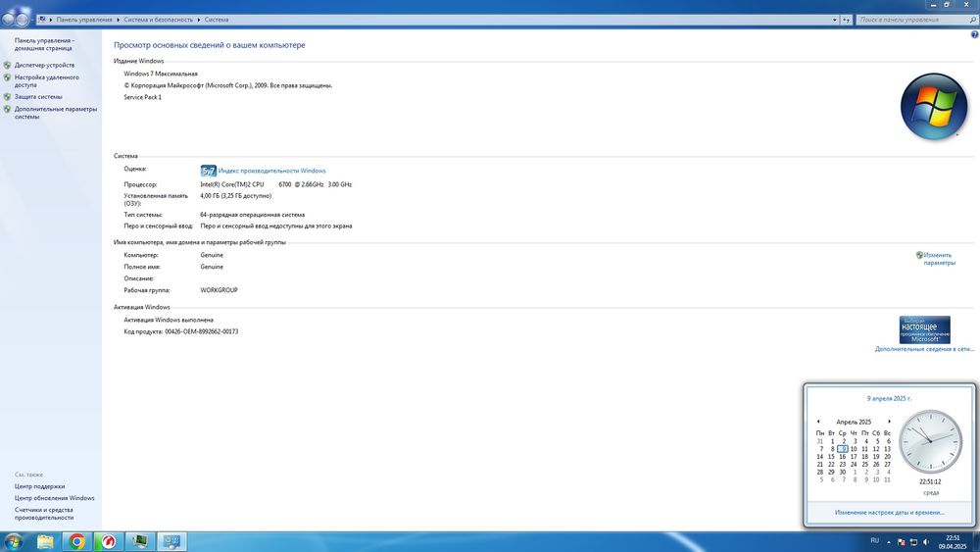Open Индекс производительности Windows link

coord(271,171)
